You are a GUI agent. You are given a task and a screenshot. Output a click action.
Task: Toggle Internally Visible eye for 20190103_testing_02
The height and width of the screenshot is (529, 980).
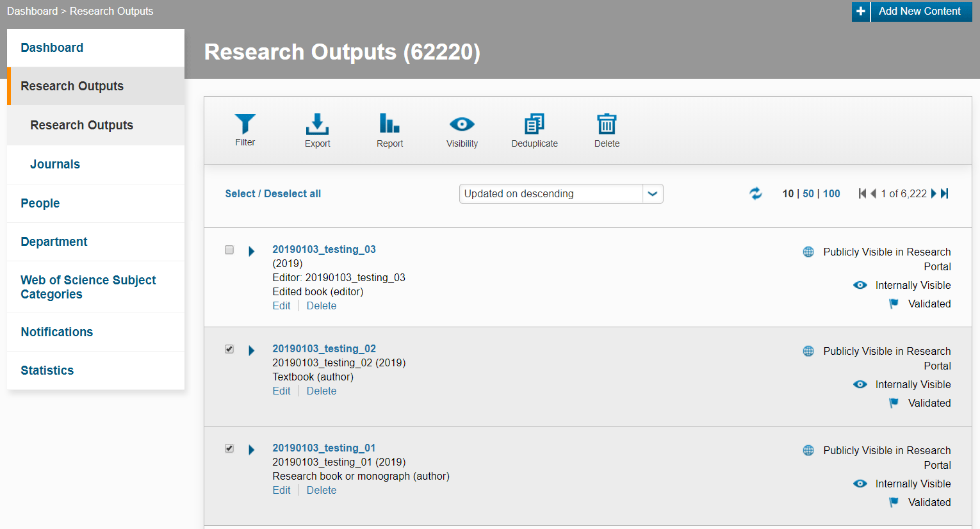(860, 384)
